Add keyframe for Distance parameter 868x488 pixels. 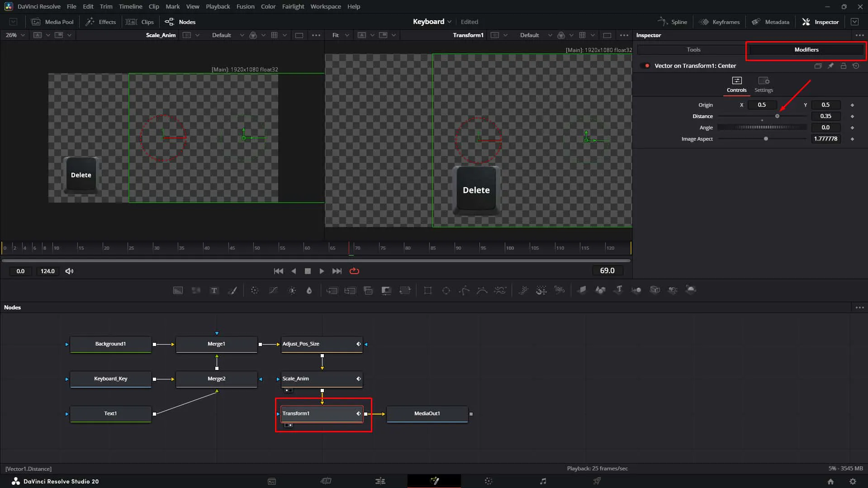point(853,116)
